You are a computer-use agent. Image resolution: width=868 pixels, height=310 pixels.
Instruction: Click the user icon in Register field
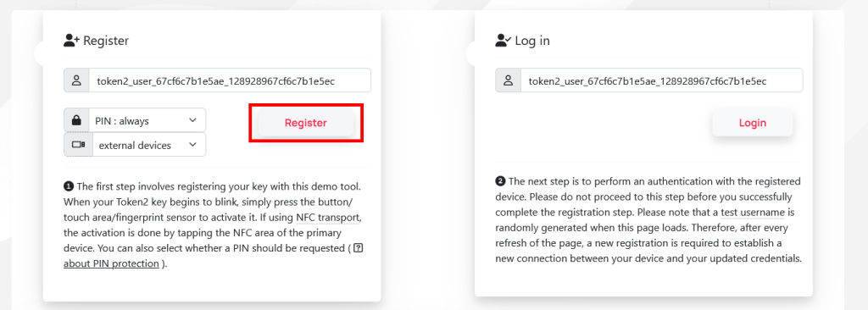click(x=76, y=80)
